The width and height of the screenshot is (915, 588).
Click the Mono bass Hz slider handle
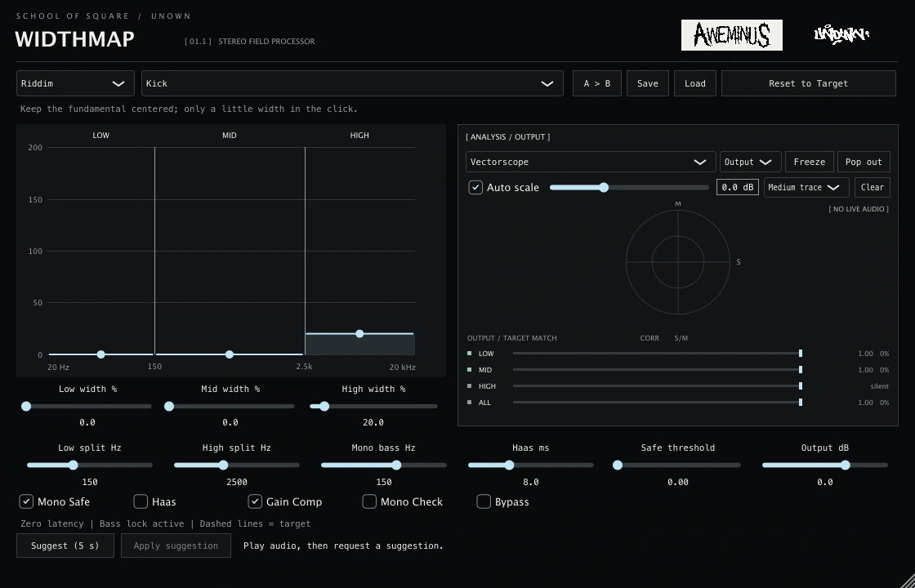(397, 465)
